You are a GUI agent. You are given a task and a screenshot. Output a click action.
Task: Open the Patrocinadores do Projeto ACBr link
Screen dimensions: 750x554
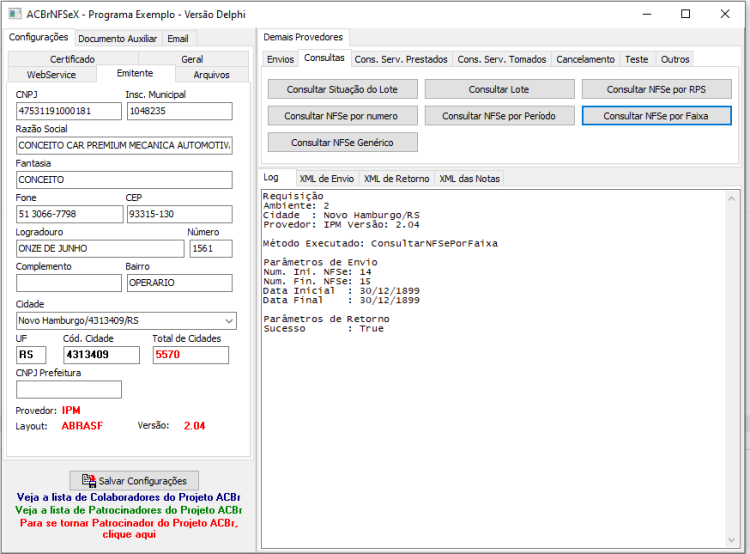click(128, 510)
